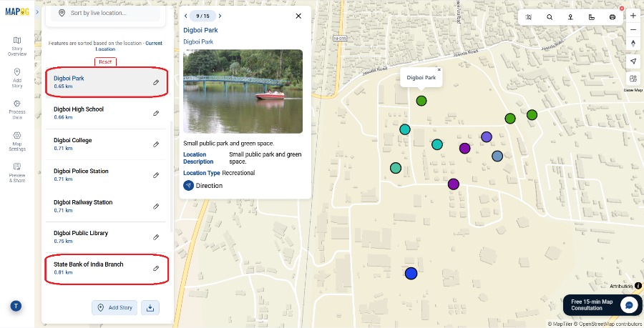Edit the Digboi High School entry
The width and height of the screenshot is (644, 328).
pos(156,113)
